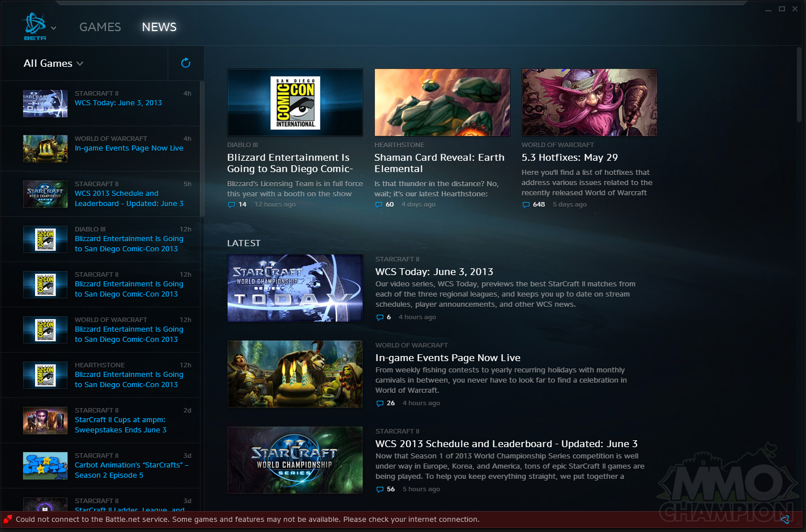This screenshot has height=532, width=806.
Task: Switch to the GAMES tab
Action: pos(100,27)
